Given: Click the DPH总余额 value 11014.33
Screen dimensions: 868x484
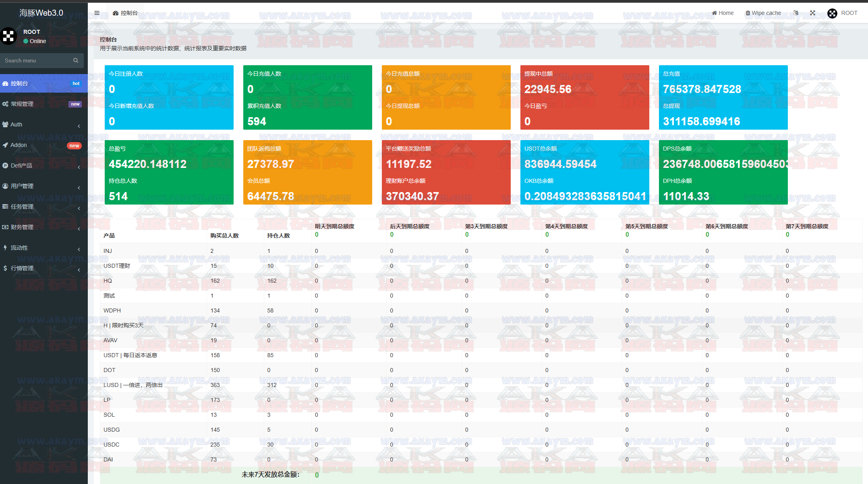Looking at the screenshot, I should pos(686,196).
